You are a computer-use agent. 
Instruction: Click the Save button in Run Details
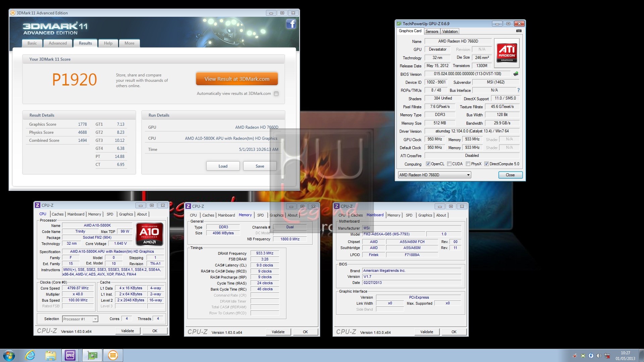[x=260, y=166]
